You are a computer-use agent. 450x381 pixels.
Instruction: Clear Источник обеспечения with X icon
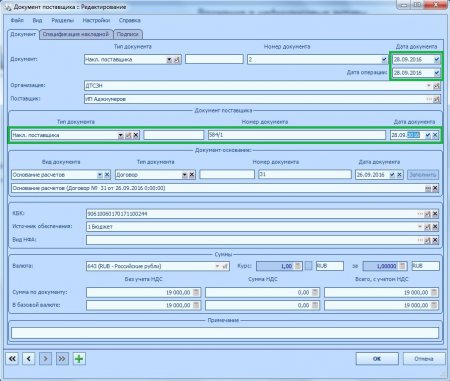point(435,227)
